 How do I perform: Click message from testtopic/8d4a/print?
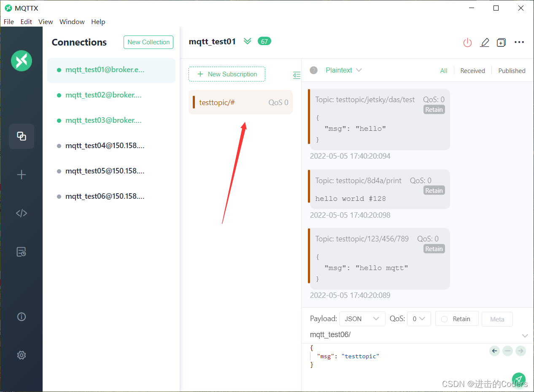coord(380,189)
